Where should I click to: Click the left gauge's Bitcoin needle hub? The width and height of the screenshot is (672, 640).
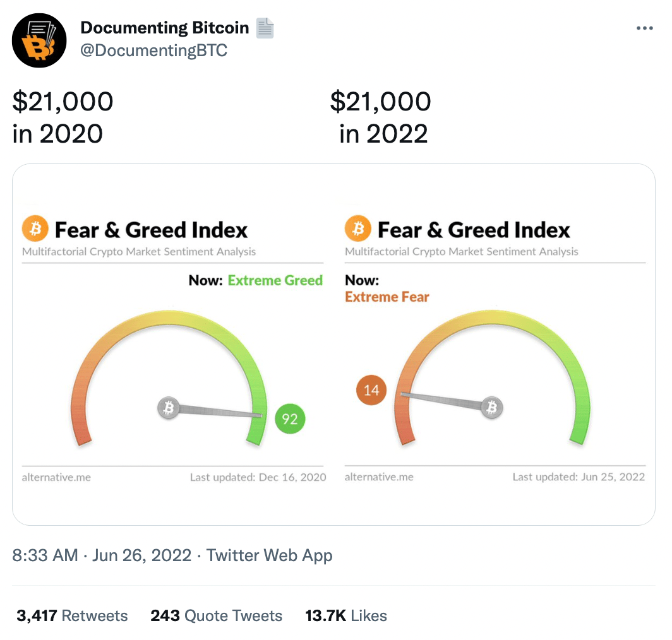(x=169, y=408)
